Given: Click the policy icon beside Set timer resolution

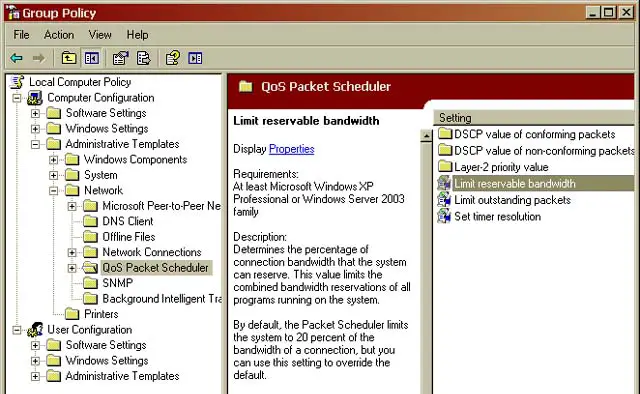Looking at the screenshot, I should coord(444,216).
